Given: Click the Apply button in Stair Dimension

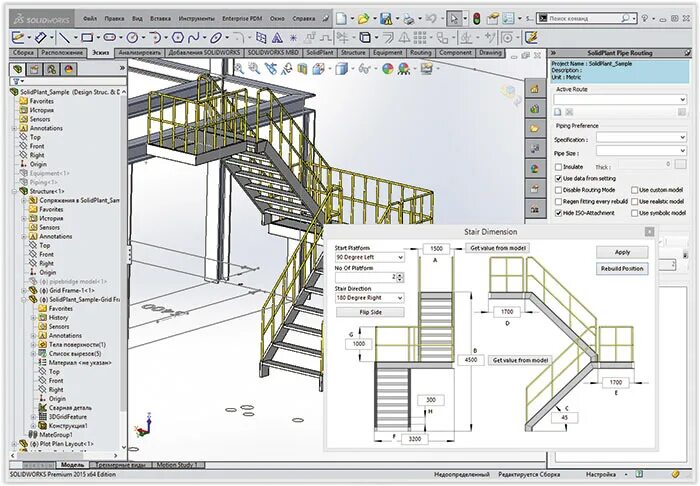Looking at the screenshot, I should pyautogui.click(x=622, y=253).
